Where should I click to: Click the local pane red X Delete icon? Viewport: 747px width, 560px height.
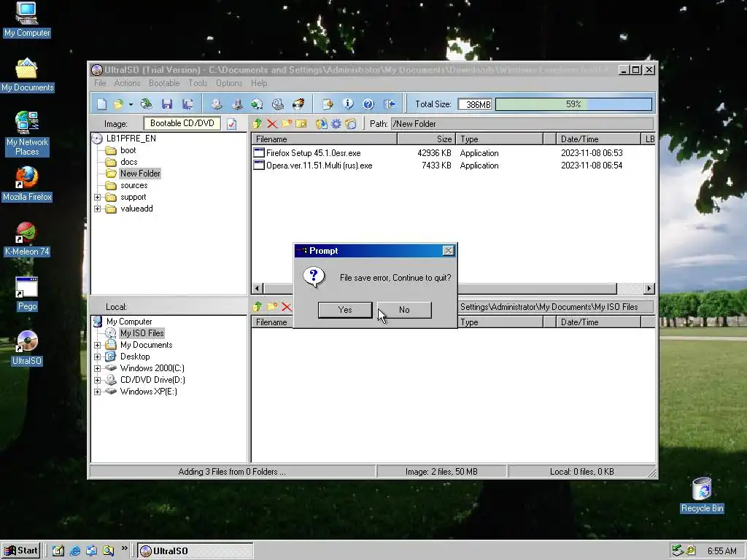pos(286,307)
